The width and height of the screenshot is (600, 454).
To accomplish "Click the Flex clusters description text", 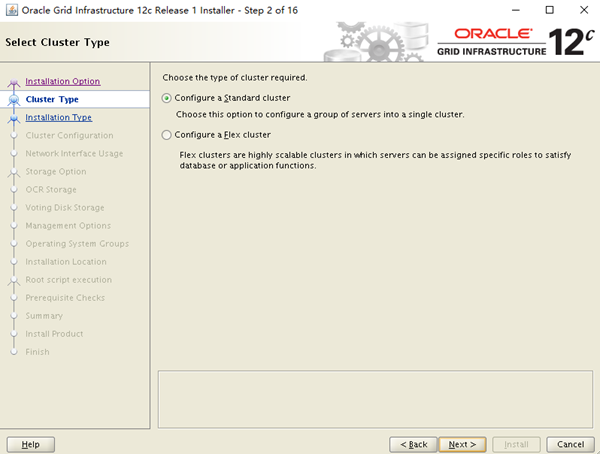I will pyautogui.click(x=375, y=160).
